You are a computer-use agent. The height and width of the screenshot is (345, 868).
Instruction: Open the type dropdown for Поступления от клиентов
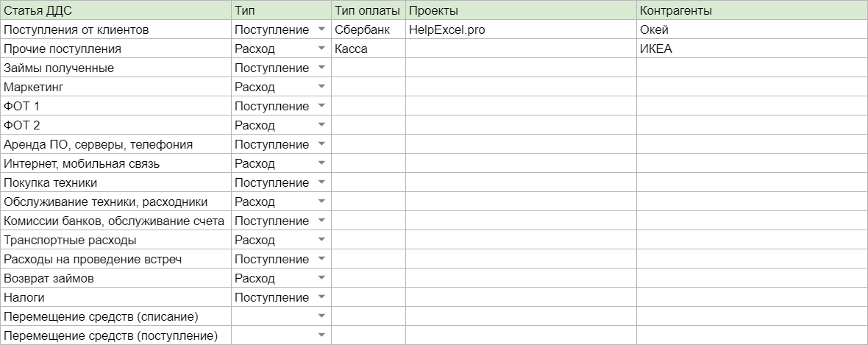321,30
